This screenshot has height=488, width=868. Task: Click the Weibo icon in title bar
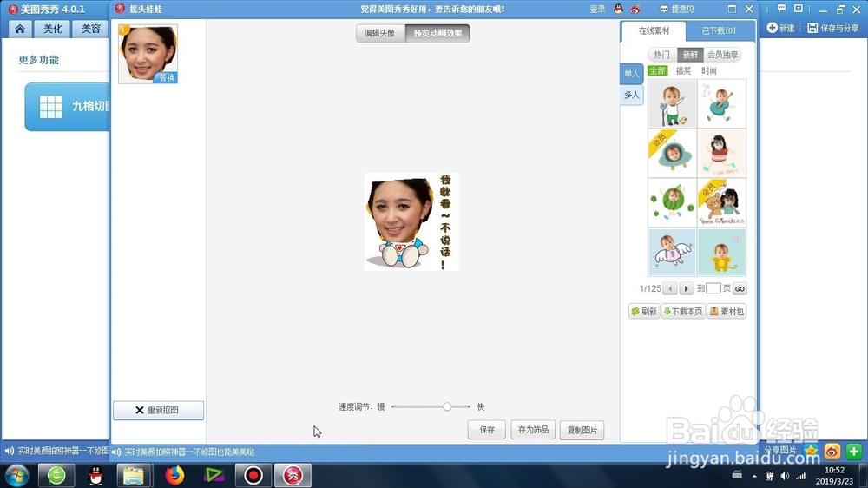635,10
